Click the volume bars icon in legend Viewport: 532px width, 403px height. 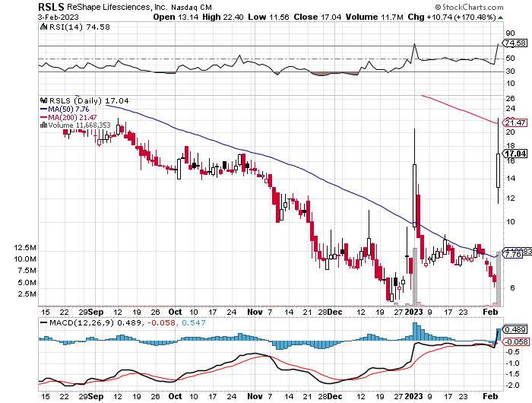(43, 125)
